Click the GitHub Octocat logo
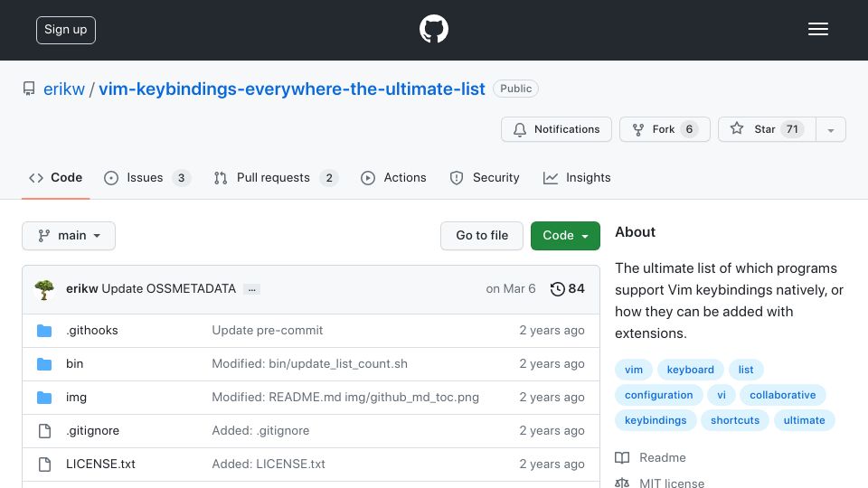 (433, 29)
